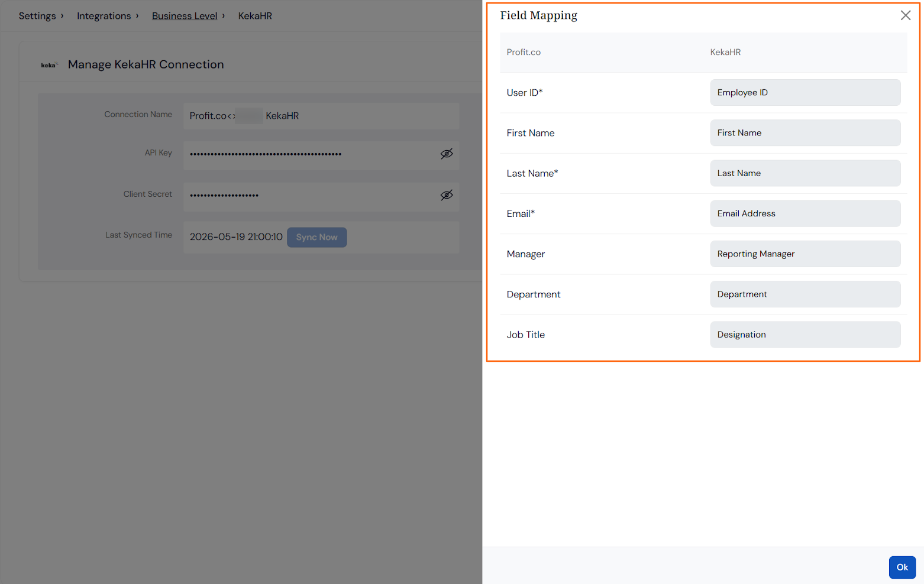Click the Job Title label
This screenshot has width=924, height=584.
point(526,335)
